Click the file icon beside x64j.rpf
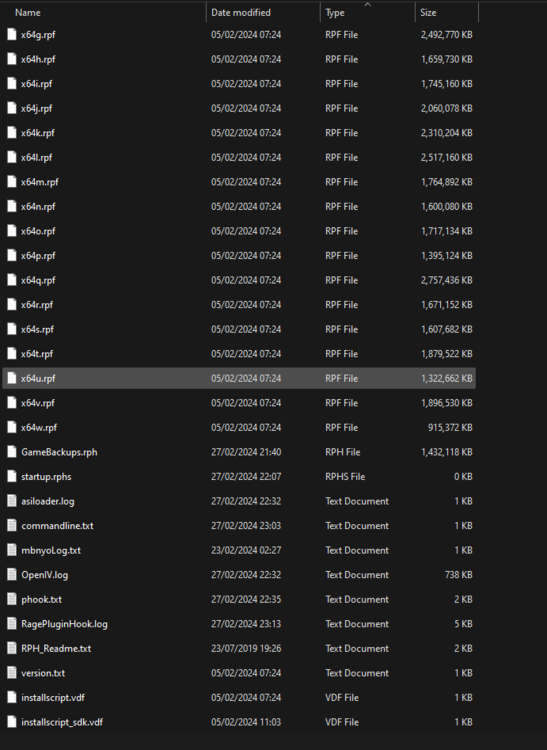Screen dimensions: 547x750 tap(12, 108)
